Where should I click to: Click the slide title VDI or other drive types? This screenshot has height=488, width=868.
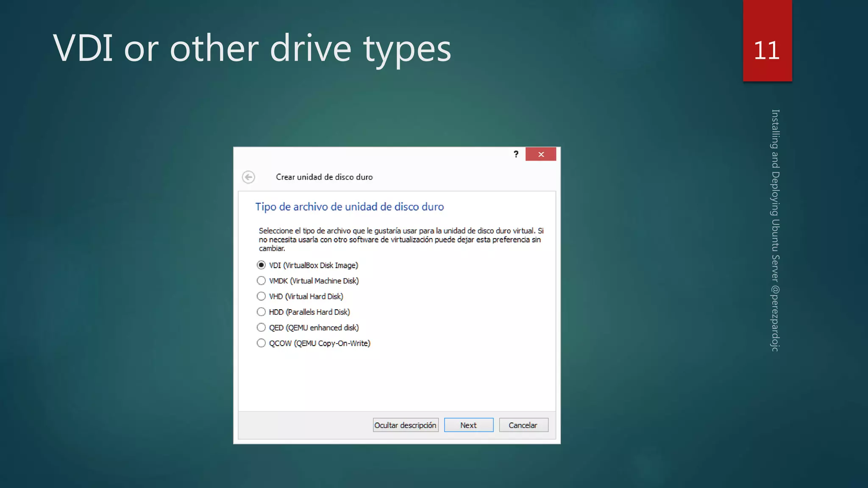(252, 48)
